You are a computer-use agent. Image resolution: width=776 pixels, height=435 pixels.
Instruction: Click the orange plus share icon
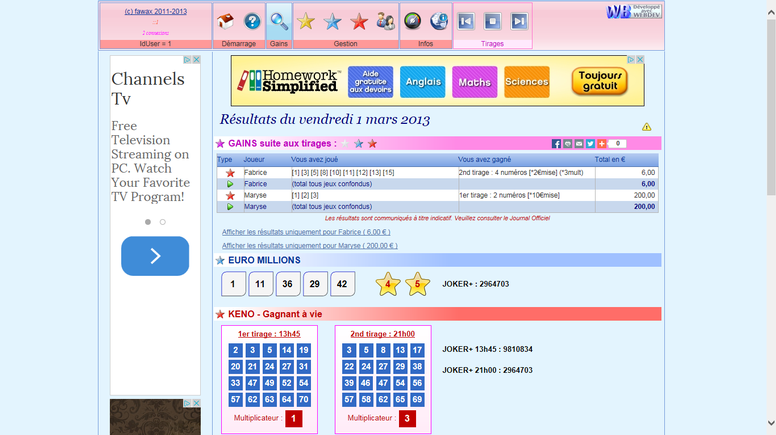602,144
